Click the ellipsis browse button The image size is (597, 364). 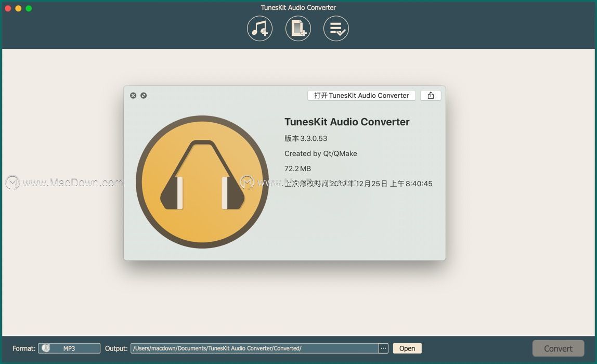coord(383,348)
